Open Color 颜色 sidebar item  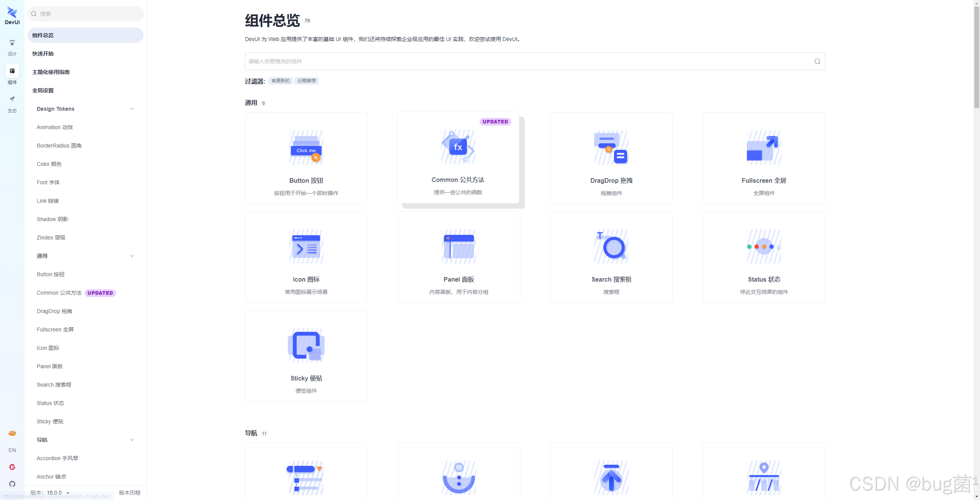coord(49,164)
